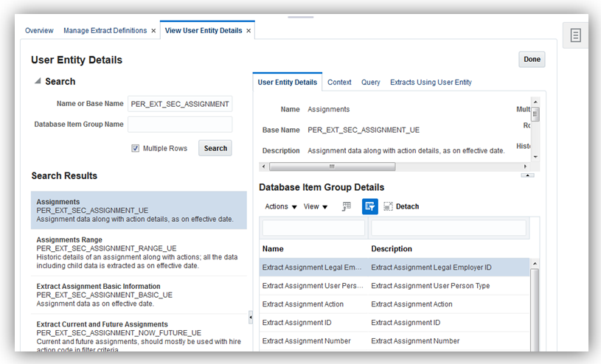
Task: Click the Done button
Action: point(532,60)
